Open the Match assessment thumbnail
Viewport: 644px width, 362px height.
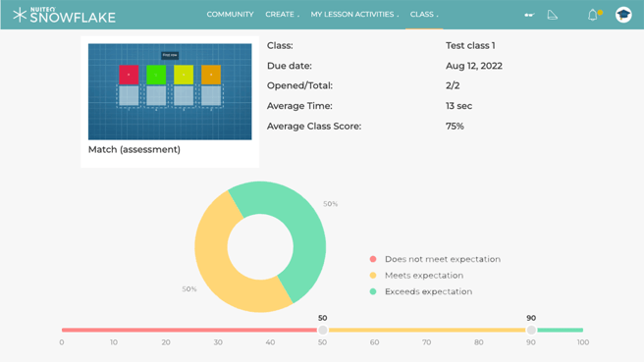pos(170,91)
